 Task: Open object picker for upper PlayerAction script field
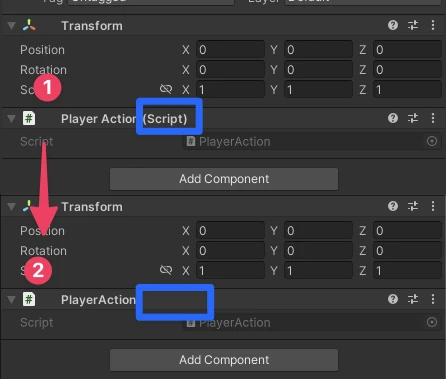(432, 141)
